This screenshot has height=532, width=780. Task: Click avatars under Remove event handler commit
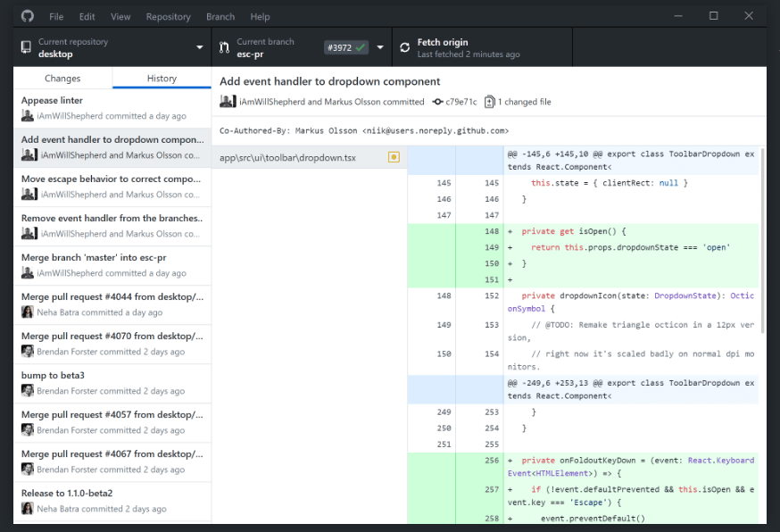[29, 233]
